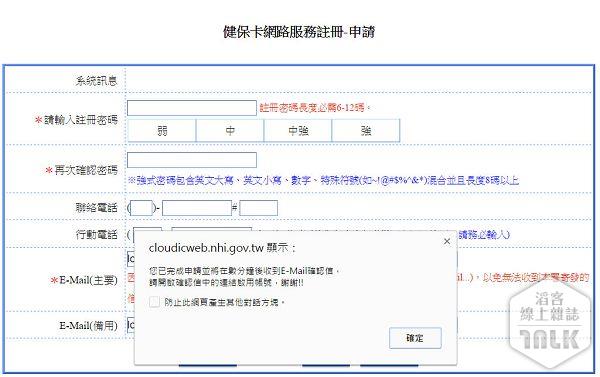Focus the 再次確認密碼 input field
600x377 pixels.
(x=192, y=160)
